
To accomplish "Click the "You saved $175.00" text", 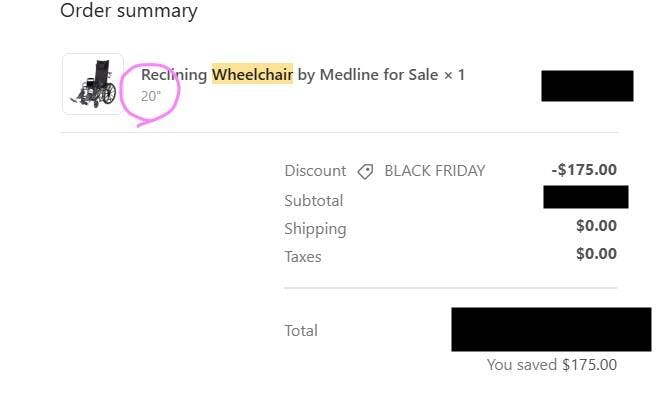I will click(x=551, y=365).
